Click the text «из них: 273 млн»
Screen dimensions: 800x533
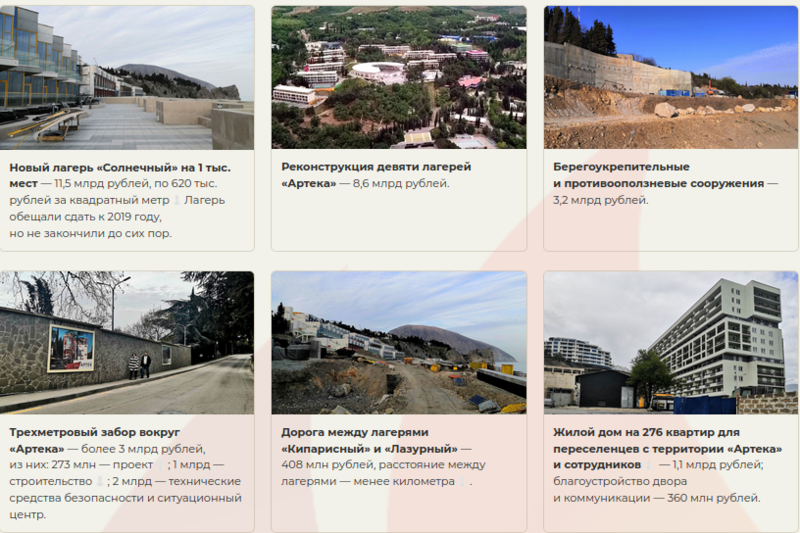click(x=52, y=465)
